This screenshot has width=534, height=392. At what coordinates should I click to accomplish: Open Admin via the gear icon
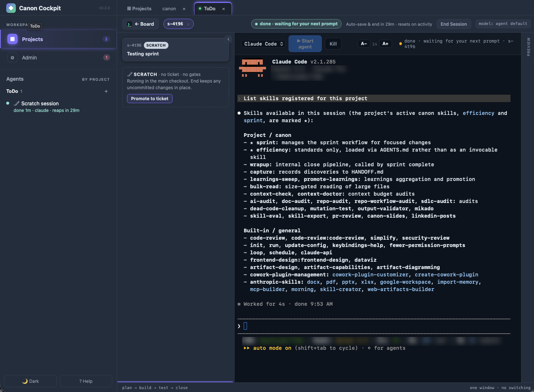12,58
